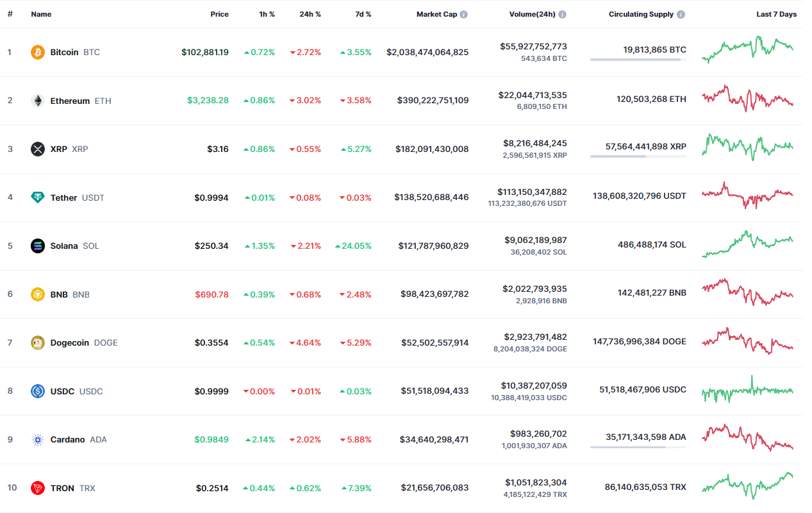The height and width of the screenshot is (513, 812).
Task: Sort by the 1h % column
Action: [267, 14]
